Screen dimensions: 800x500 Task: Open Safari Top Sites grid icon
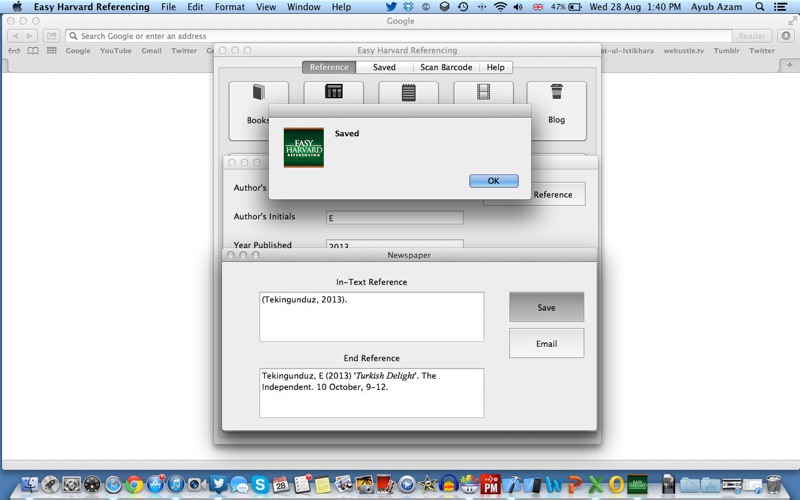52,51
